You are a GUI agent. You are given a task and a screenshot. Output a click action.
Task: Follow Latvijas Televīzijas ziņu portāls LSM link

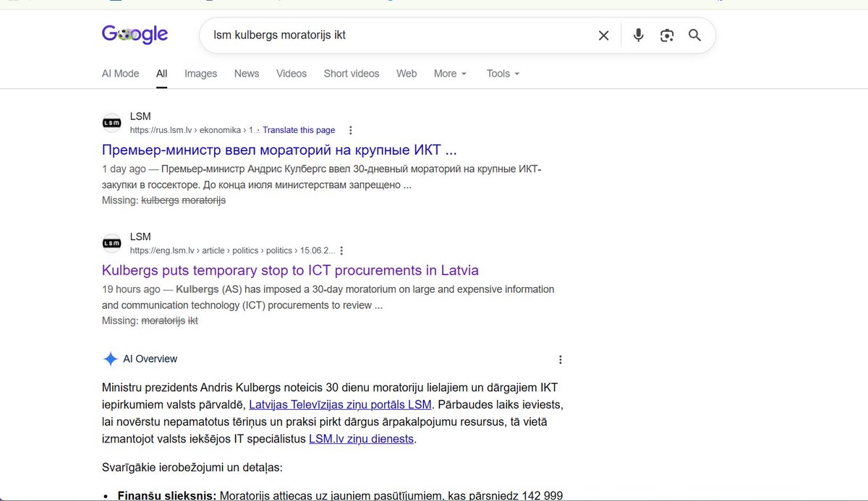point(340,405)
